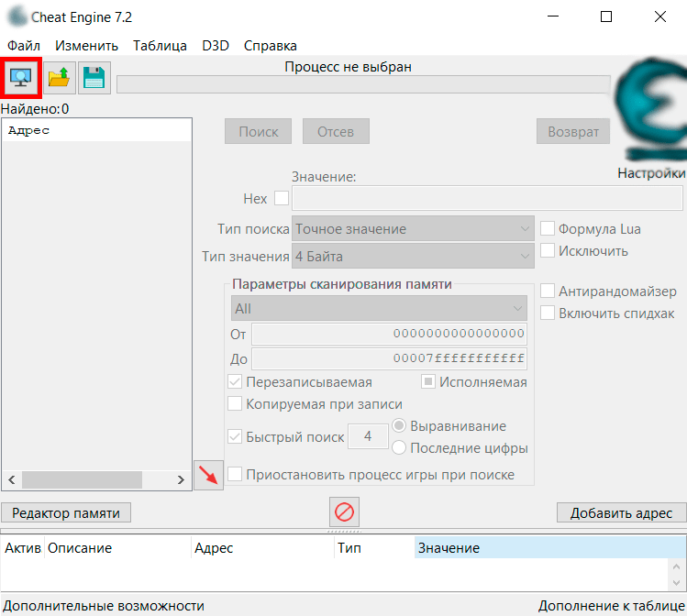Click the red no-entry clear list icon
Viewport: 687px width, 616px height.
pyautogui.click(x=344, y=511)
